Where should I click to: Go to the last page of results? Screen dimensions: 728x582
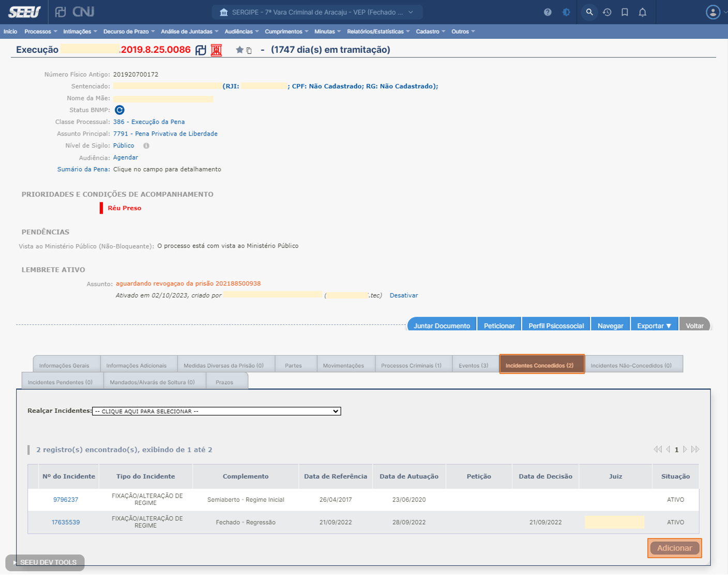pos(695,449)
